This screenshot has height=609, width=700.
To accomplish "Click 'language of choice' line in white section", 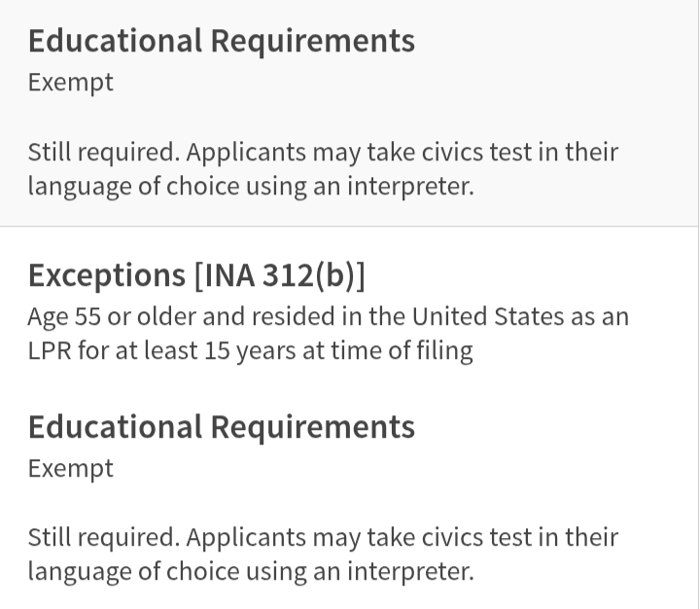I will coord(251,571).
